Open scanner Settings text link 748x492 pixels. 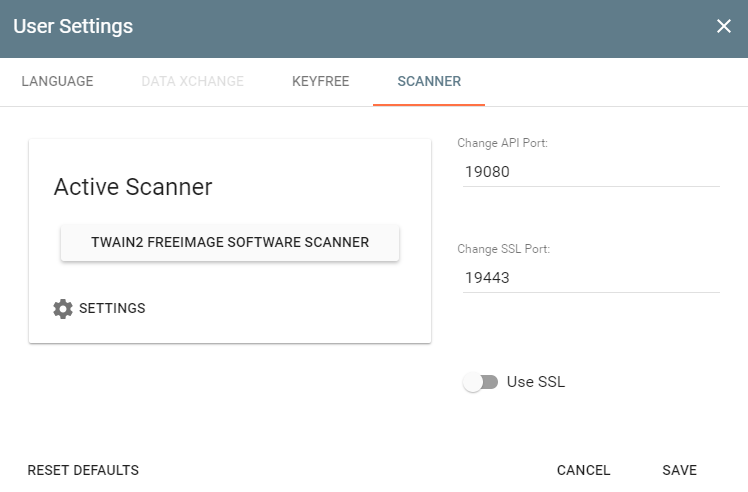[x=112, y=309]
